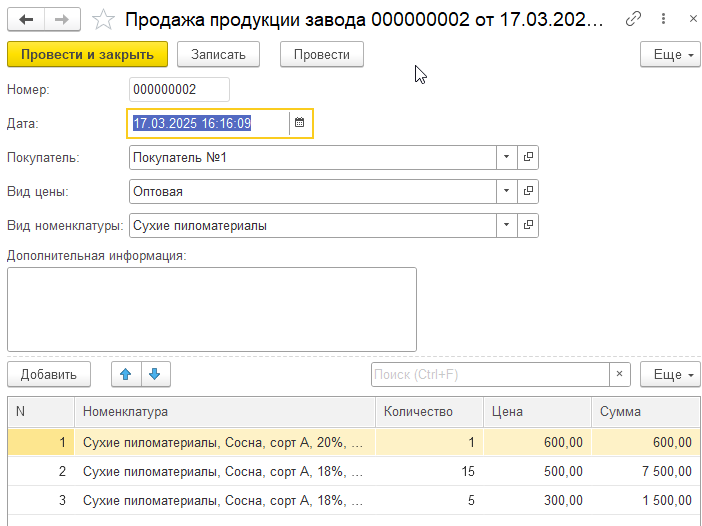The image size is (702, 526).
Task: Click the forward navigation arrow
Action: click(x=62, y=19)
